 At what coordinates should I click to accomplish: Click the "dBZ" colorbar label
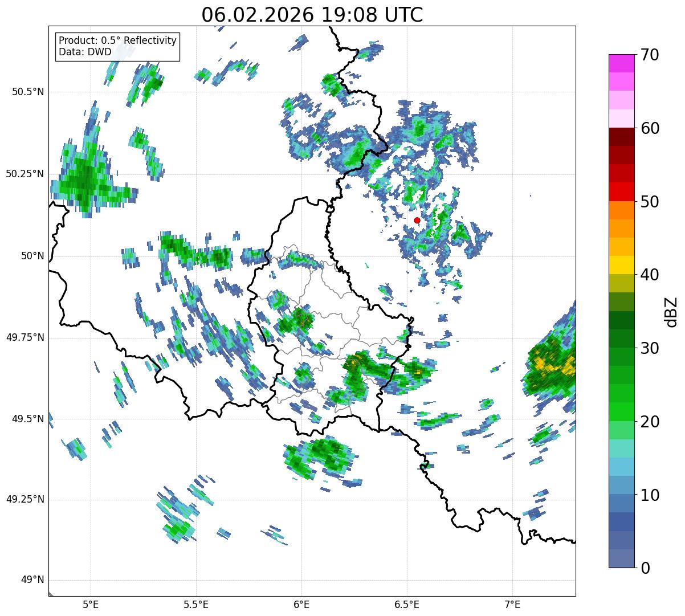(x=671, y=311)
